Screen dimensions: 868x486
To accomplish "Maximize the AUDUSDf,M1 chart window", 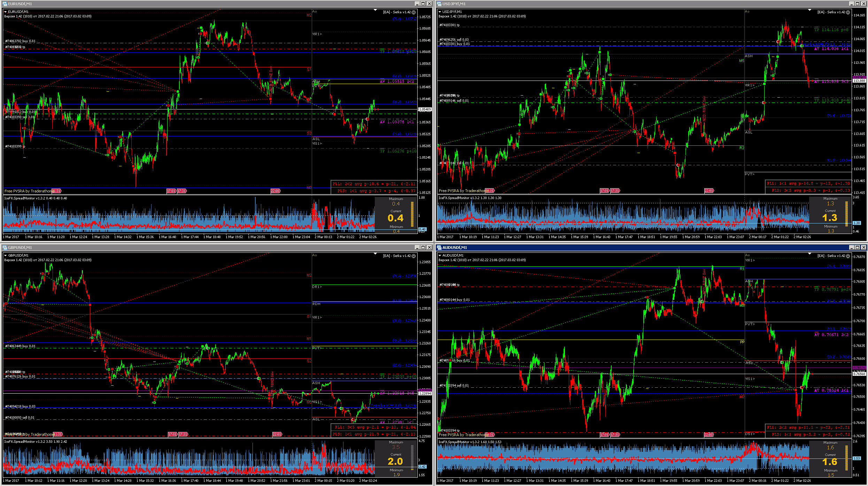I will point(857,248).
